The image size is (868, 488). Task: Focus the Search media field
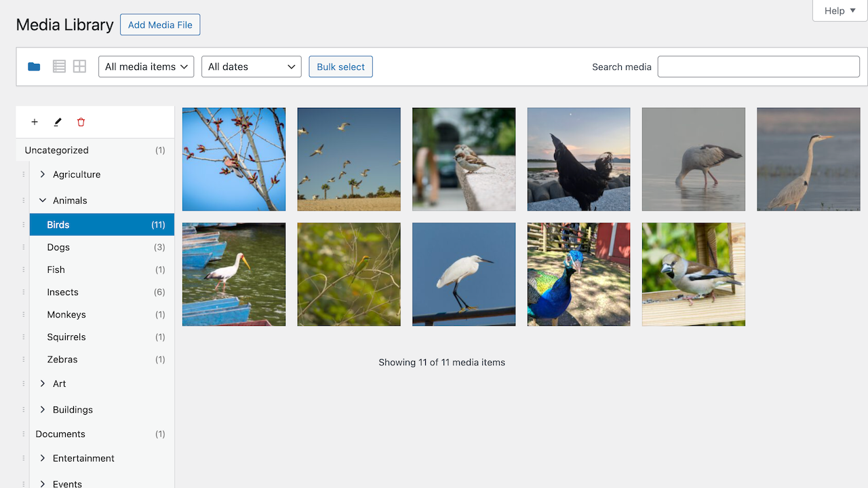pos(759,67)
